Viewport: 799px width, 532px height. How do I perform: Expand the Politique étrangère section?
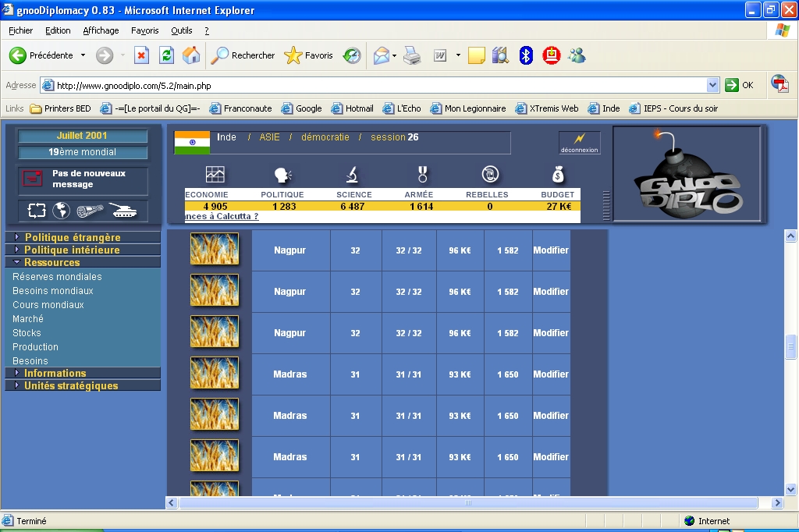click(73, 237)
